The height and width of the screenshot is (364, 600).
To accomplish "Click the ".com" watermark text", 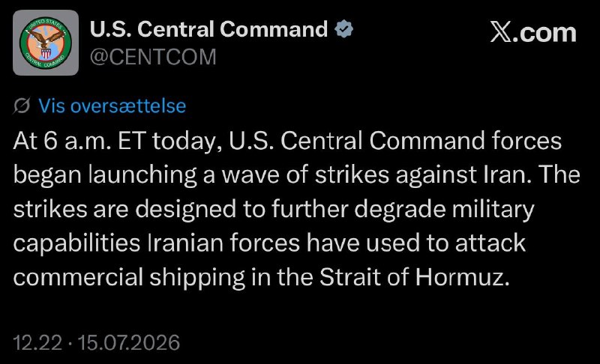I will tap(543, 33).
